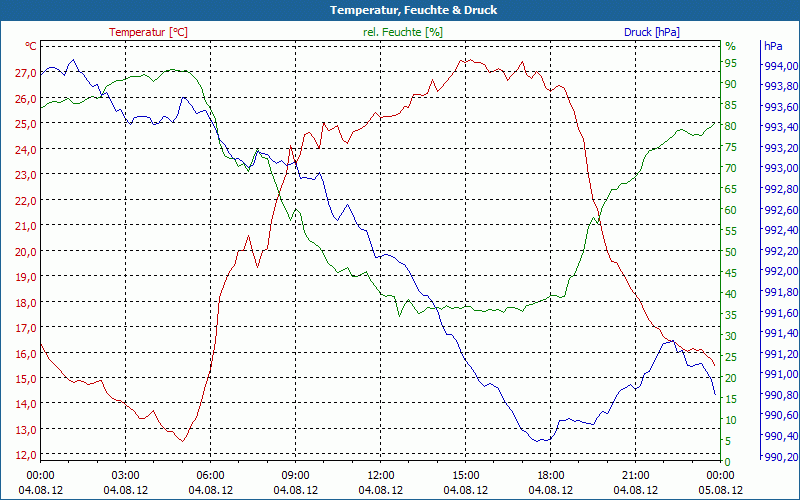Click the 27,0 temperature axis label
800x500 pixels.
pos(26,73)
